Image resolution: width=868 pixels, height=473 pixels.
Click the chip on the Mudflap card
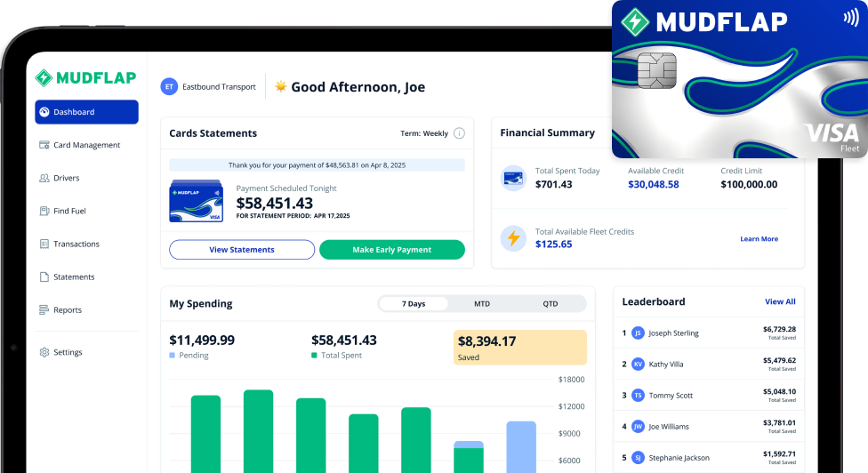[x=657, y=71]
